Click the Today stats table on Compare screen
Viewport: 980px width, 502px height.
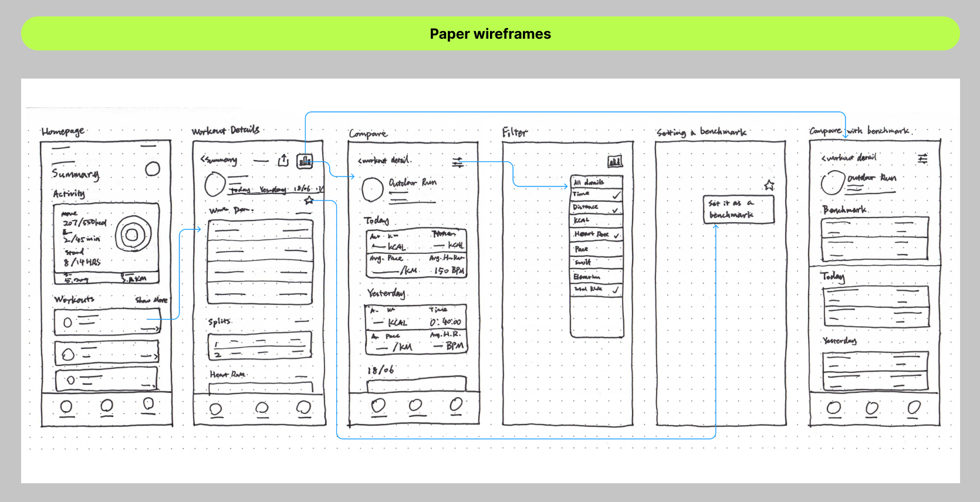[x=416, y=253]
